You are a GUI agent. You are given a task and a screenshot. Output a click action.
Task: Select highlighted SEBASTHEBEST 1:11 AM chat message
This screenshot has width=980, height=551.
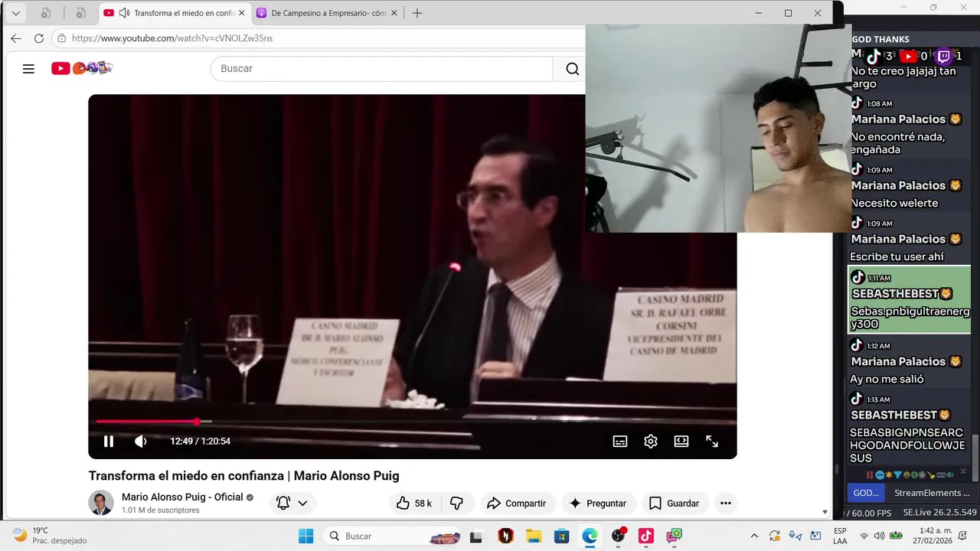[910, 300]
